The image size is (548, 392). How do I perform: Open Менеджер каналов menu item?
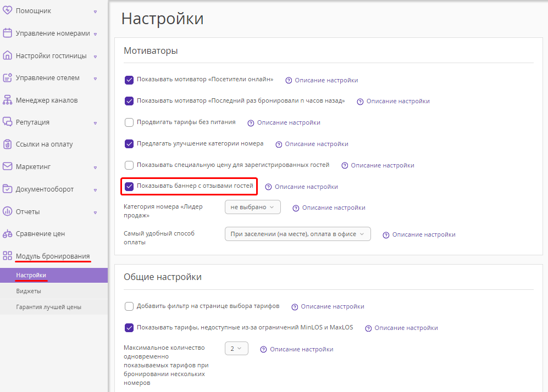[47, 100]
